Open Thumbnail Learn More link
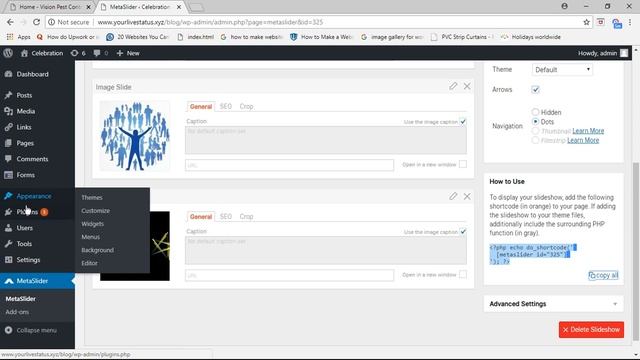The width and height of the screenshot is (640, 360). point(588,131)
